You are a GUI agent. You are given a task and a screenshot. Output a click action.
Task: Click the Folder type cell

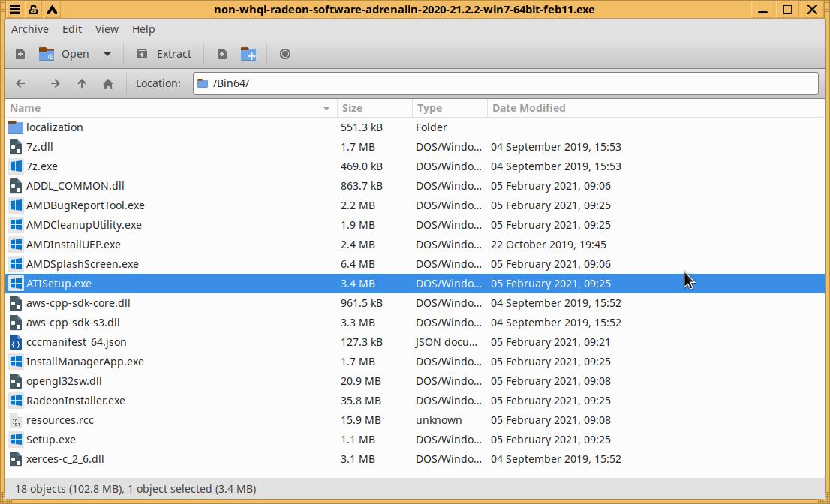tap(432, 127)
